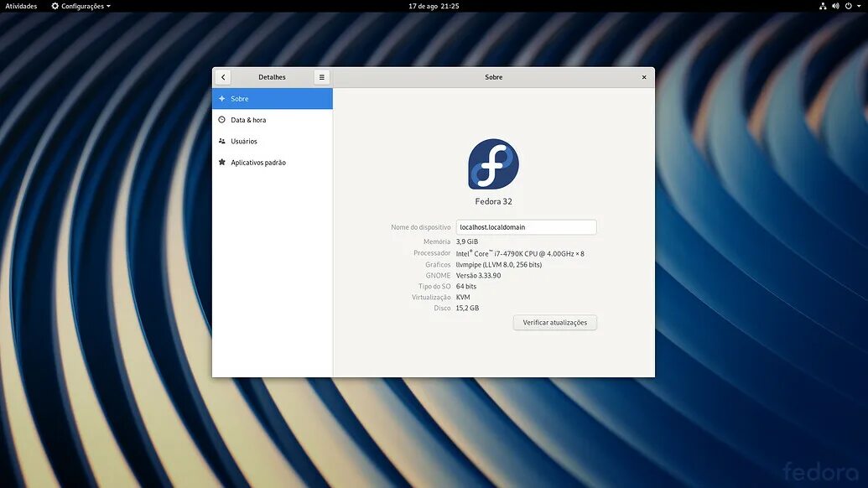Open Aplicativos padrão panel

click(273, 163)
